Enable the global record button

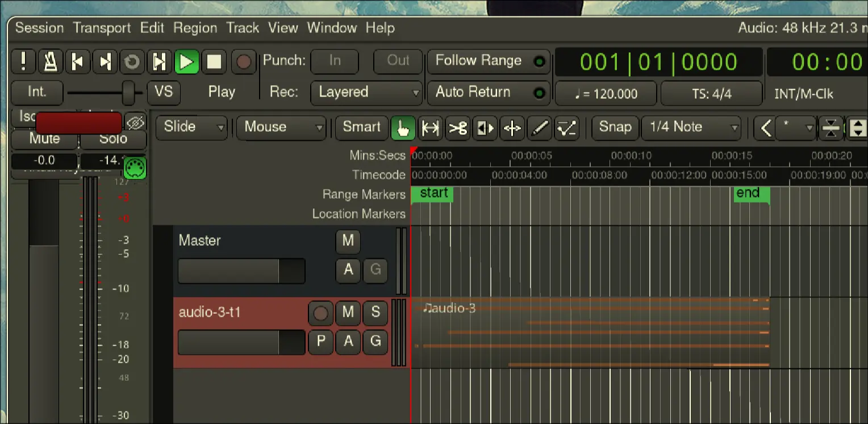point(244,61)
